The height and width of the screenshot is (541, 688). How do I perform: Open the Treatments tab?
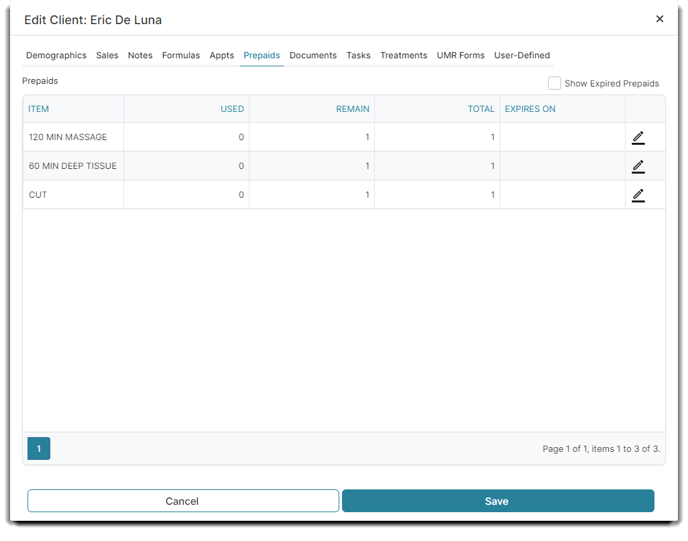(403, 55)
